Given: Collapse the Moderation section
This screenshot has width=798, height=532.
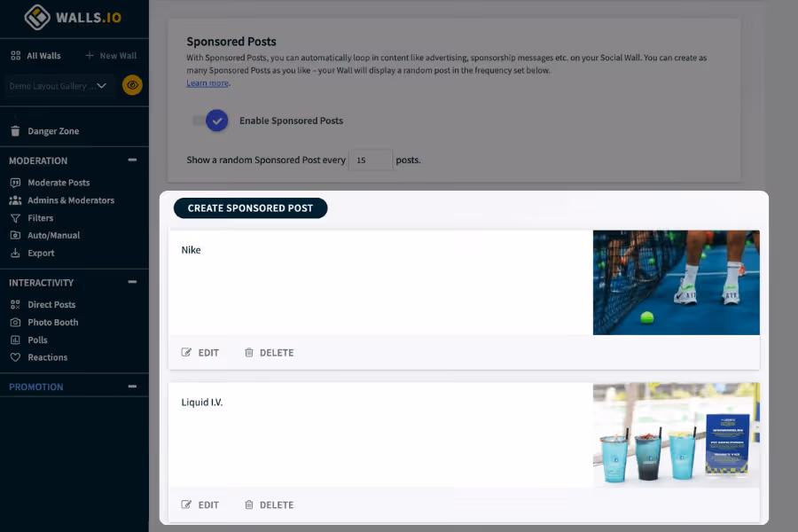Looking at the screenshot, I should 132,160.
